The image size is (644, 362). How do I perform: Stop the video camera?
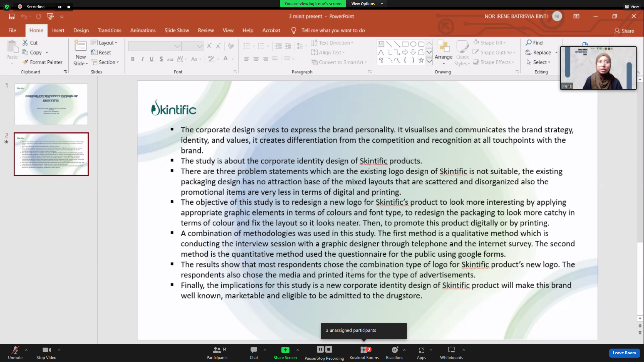(46, 353)
